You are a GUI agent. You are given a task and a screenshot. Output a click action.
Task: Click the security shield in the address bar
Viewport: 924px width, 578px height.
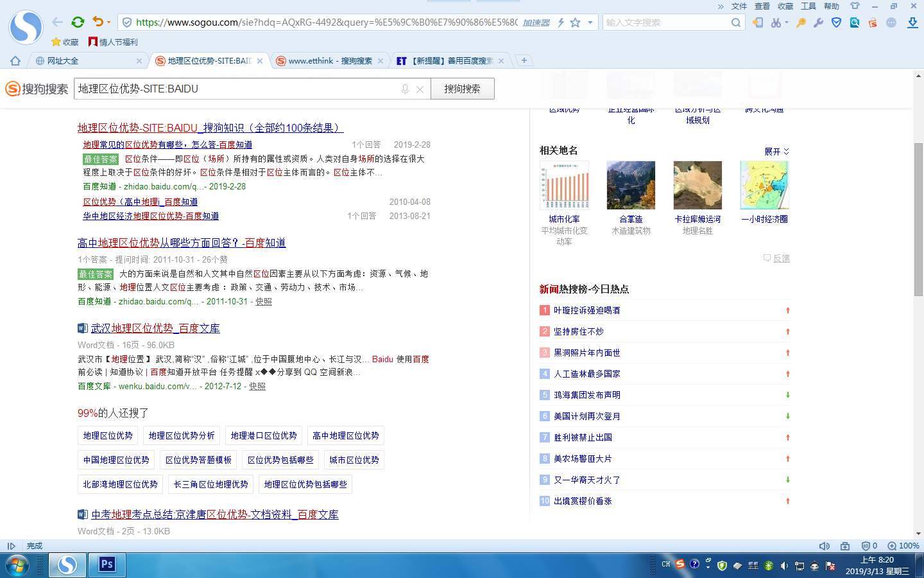127,22
